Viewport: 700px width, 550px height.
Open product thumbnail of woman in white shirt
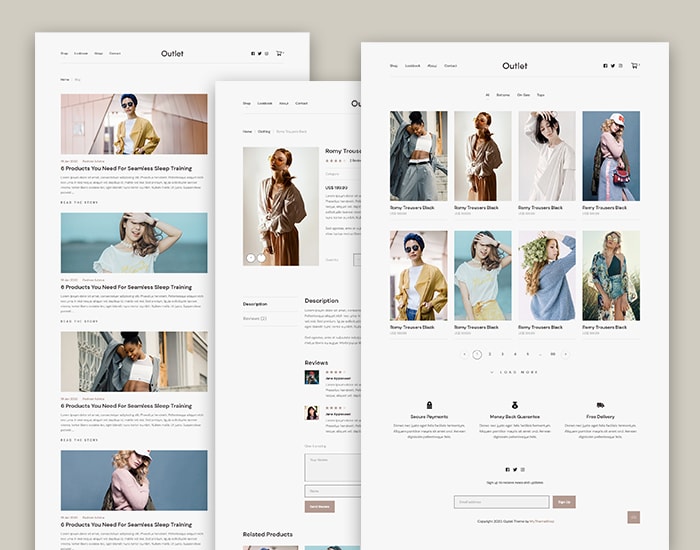pyautogui.click(x=547, y=156)
